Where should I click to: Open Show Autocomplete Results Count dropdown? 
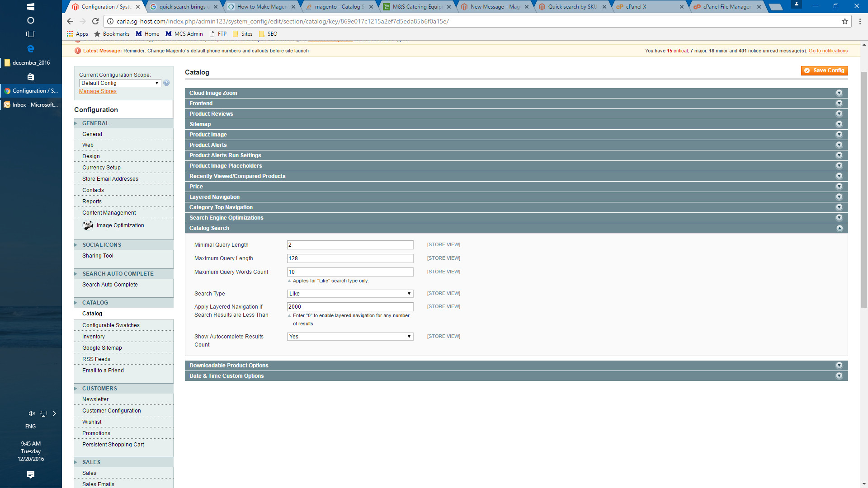(x=350, y=337)
